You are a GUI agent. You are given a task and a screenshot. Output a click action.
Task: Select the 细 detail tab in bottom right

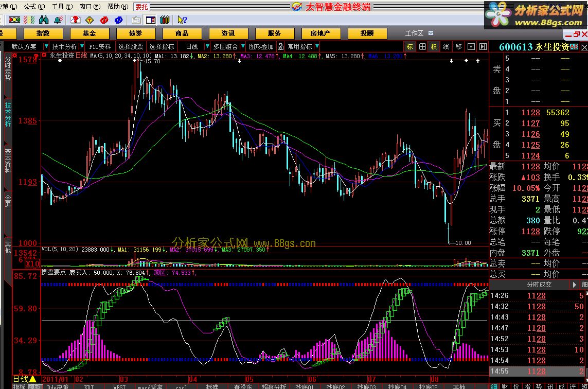coord(494,386)
